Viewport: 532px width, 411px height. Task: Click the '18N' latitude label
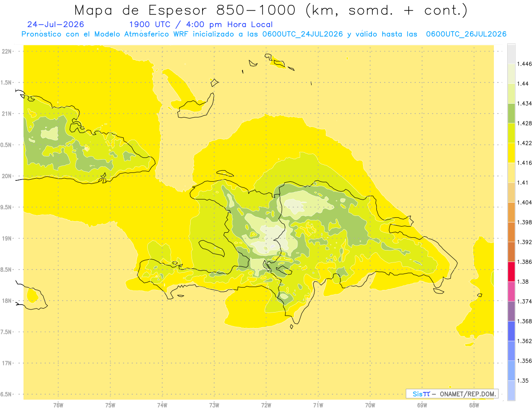(x=7, y=301)
